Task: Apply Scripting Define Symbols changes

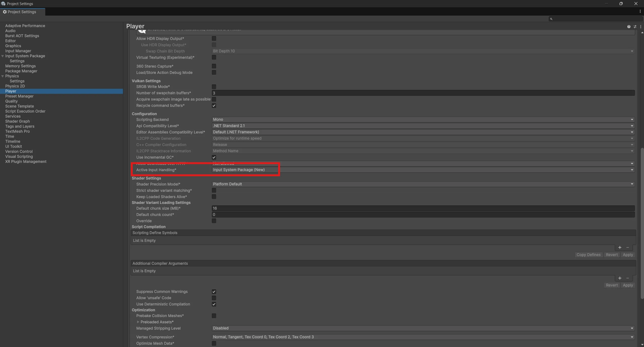Action: click(628, 255)
